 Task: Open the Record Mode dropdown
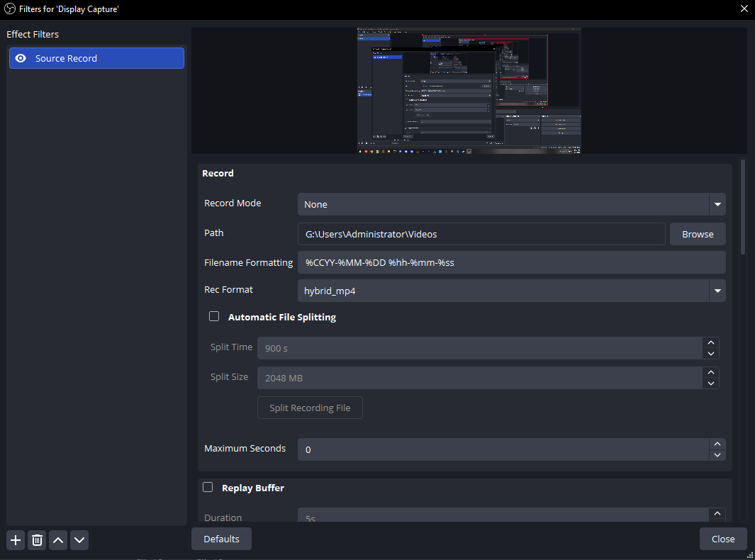click(511, 204)
